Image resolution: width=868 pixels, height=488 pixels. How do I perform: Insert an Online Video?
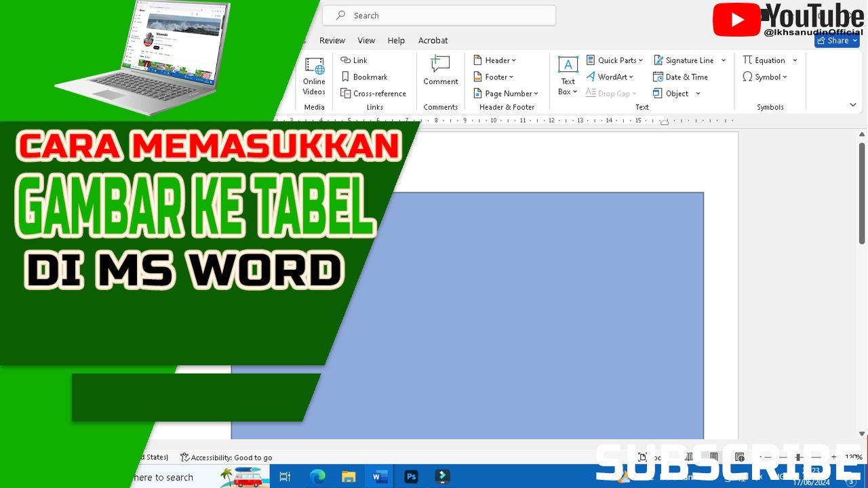pos(314,76)
